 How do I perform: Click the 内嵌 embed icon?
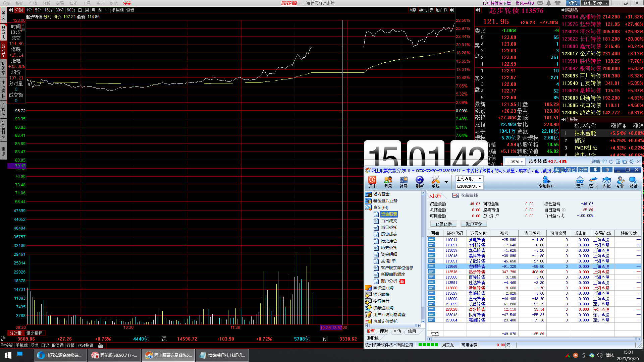click(607, 182)
